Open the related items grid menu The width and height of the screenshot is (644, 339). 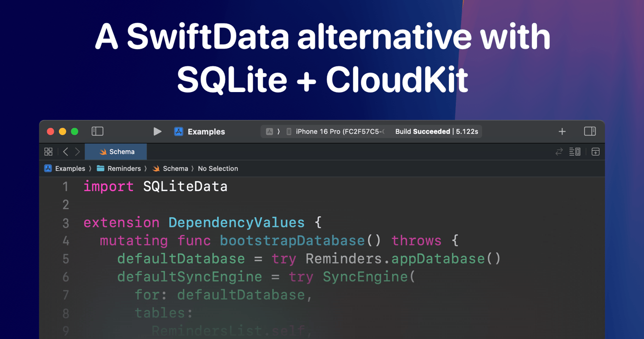[49, 152]
